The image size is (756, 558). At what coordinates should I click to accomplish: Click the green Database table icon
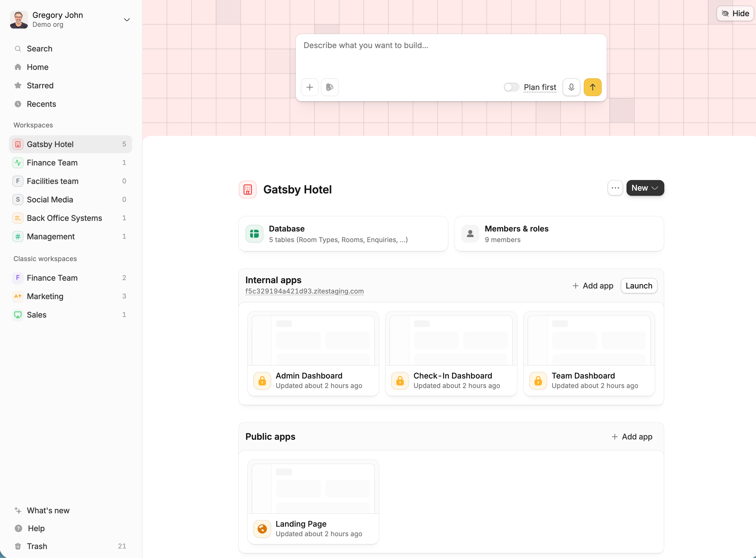(x=254, y=234)
